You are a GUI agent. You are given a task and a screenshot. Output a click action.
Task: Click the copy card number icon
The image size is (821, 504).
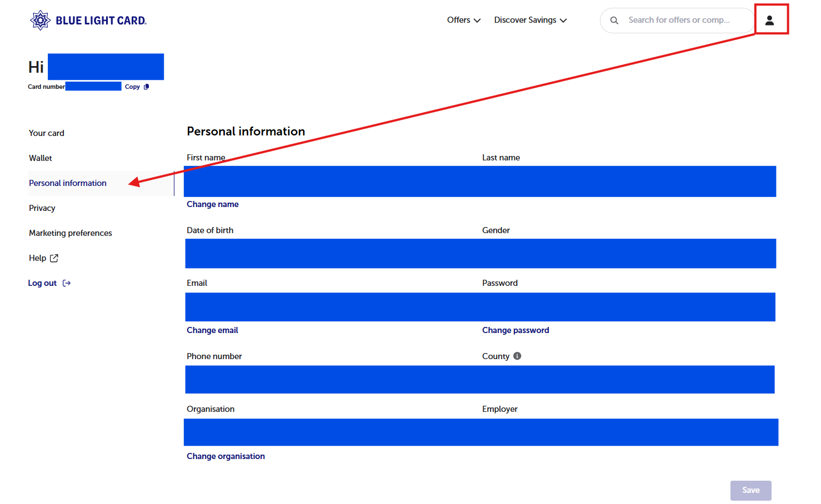147,87
